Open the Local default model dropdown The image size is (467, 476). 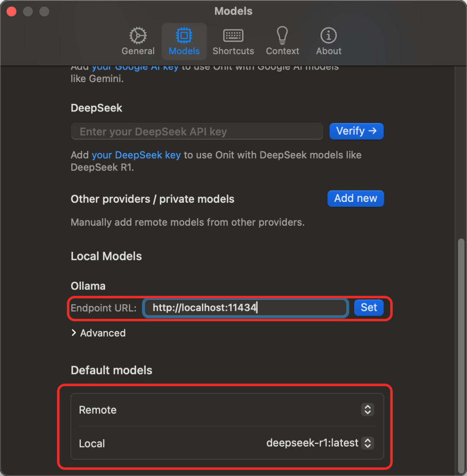(368, 443)
